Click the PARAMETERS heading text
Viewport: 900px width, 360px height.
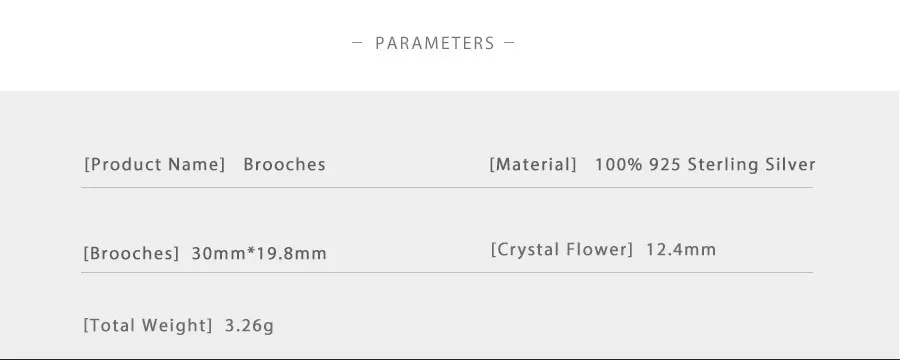pos(435,43)
